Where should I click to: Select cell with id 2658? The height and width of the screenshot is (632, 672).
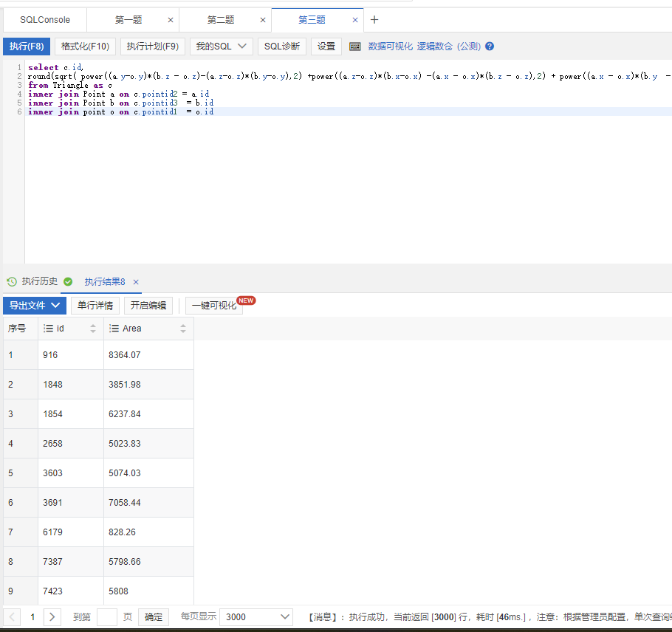click(x=71, y=444)
